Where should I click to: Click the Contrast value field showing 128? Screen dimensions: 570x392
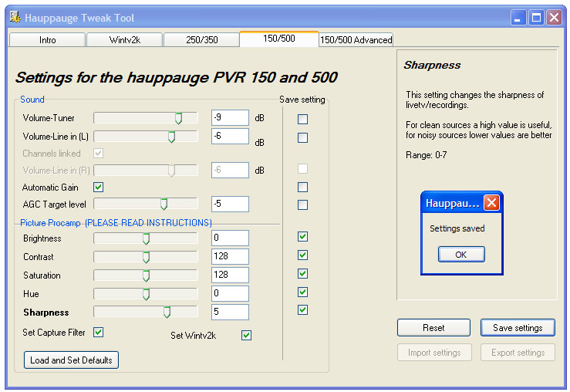230,256
